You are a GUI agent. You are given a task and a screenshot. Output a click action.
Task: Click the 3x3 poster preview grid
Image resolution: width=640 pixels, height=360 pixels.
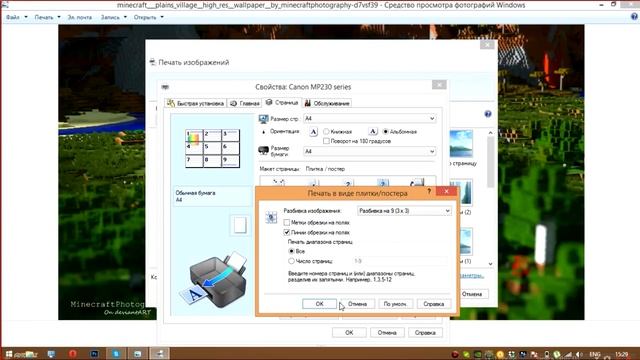tap(212, 149)
